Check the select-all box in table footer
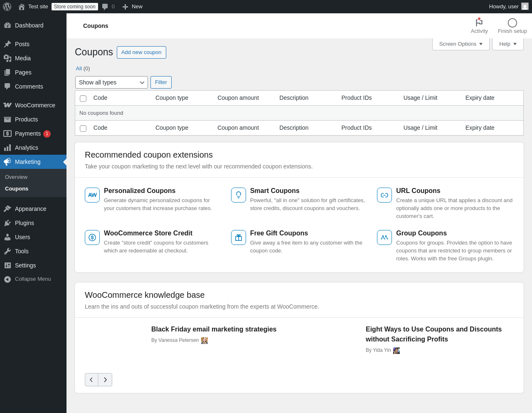The width and height of the screenshot is (532, 413). 83,129
